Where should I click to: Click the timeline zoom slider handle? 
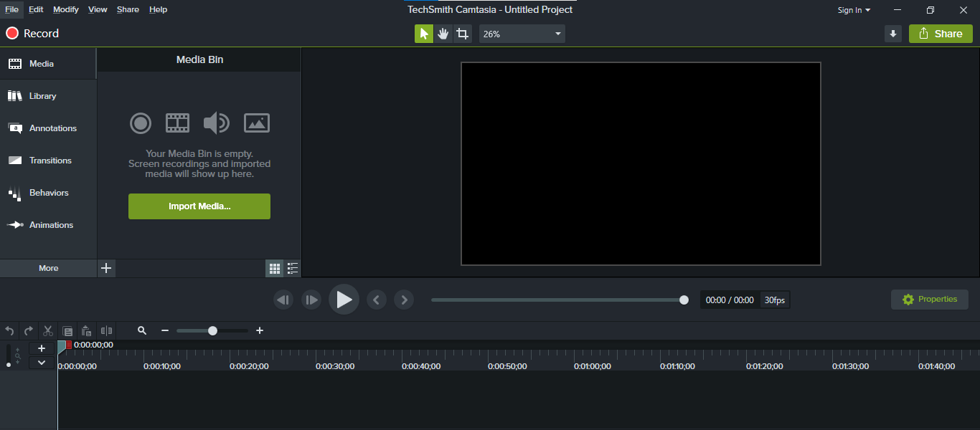pos(212,330)
